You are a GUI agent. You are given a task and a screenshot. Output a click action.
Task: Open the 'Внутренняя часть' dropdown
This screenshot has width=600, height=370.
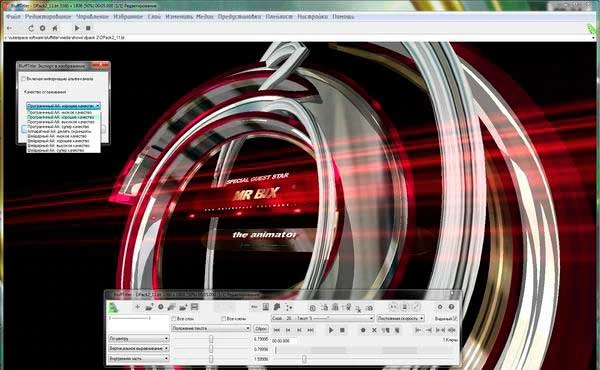139,359
